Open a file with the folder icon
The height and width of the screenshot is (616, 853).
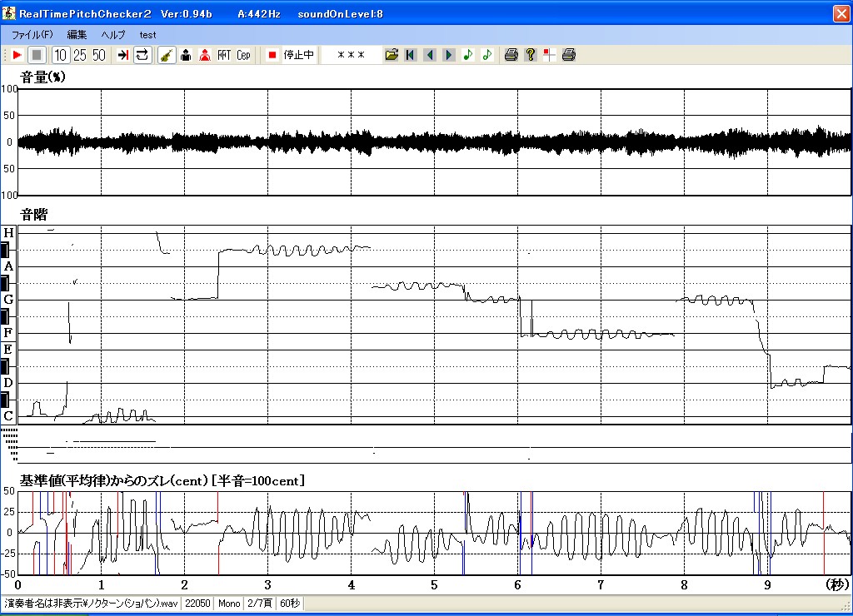coord(392,55)
